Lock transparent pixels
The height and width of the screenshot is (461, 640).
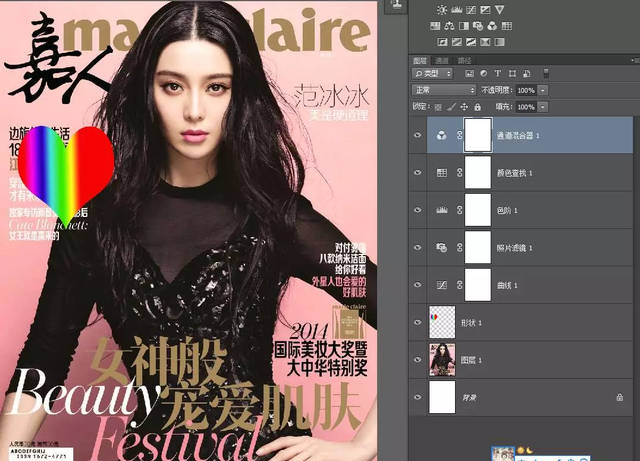click(x=438, y=107)
